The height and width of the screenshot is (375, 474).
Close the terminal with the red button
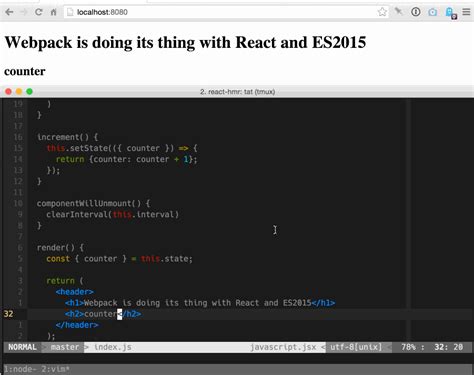click(x=9, y=91)
